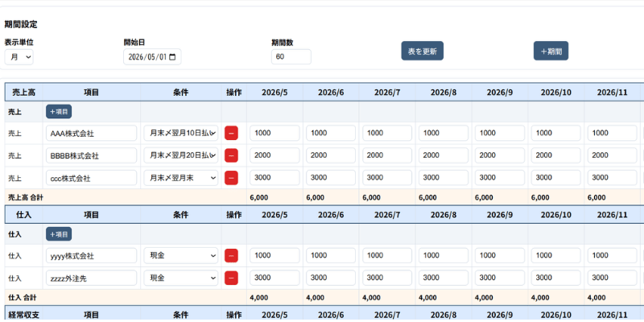Image resolution: width=644 pixels, height=322 pixels.
Task: Add a period with ＋期間 button
Action: pyautogui.click(x=551, y=51)
